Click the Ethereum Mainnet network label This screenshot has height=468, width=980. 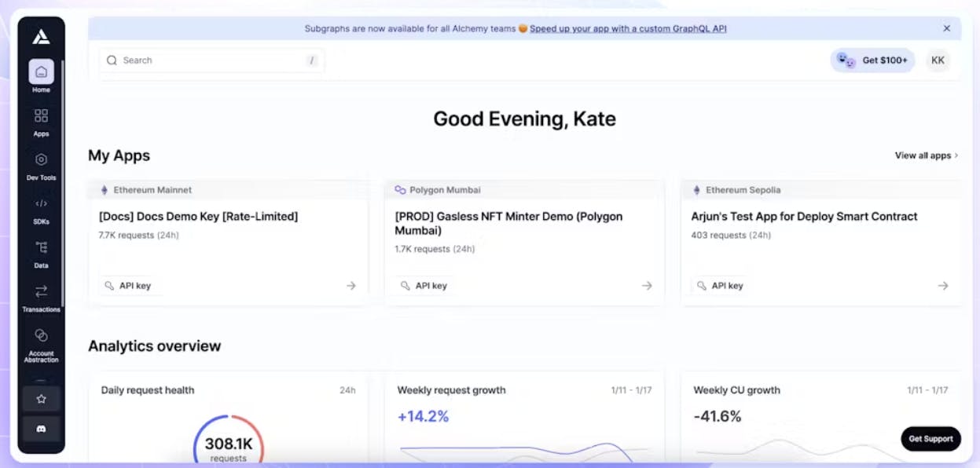click(x=152, y=190)
